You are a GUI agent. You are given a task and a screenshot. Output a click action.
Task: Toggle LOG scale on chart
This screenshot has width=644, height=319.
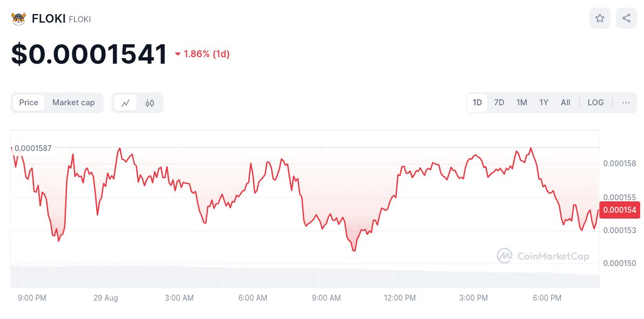pos(595,103)
